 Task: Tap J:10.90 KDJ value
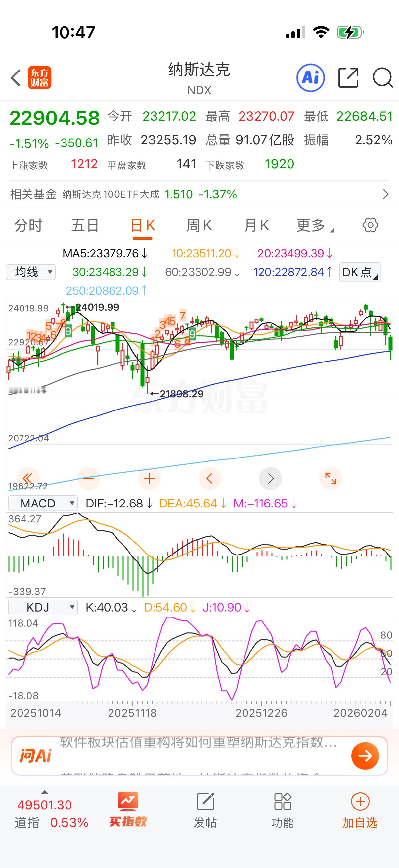226,607
